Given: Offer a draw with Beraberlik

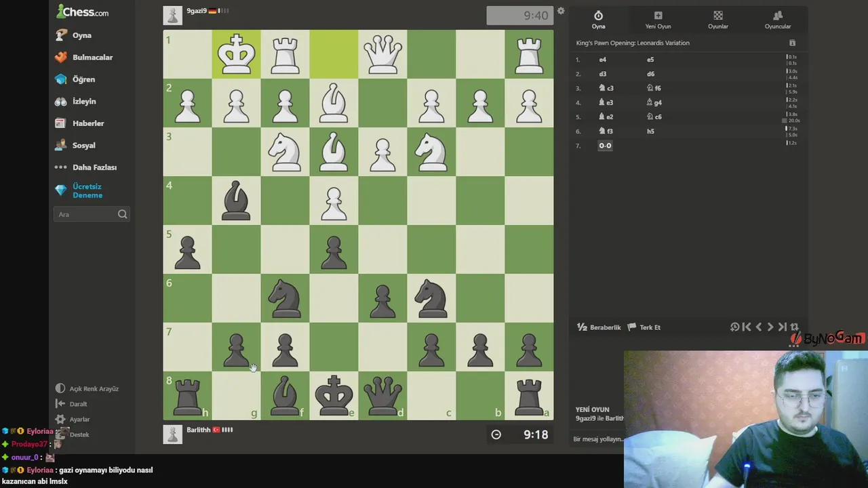Looking at the screenshot, I should tap(599, 327).
